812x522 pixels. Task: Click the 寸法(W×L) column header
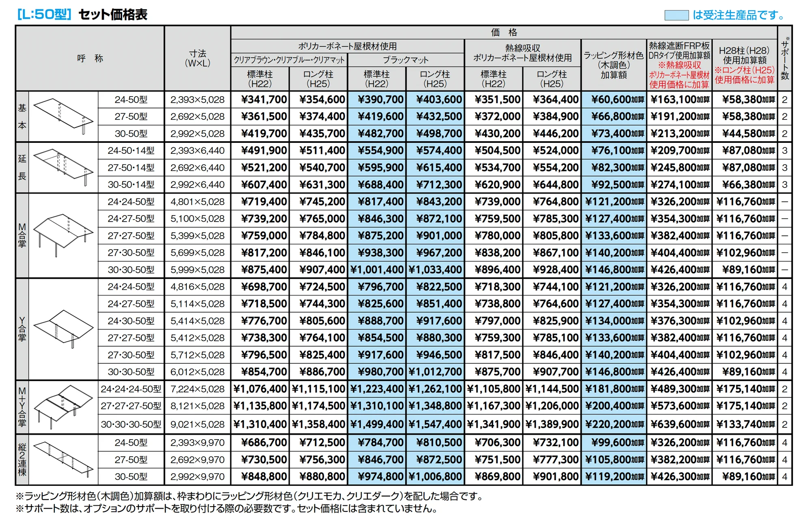(x=198, y=58)
